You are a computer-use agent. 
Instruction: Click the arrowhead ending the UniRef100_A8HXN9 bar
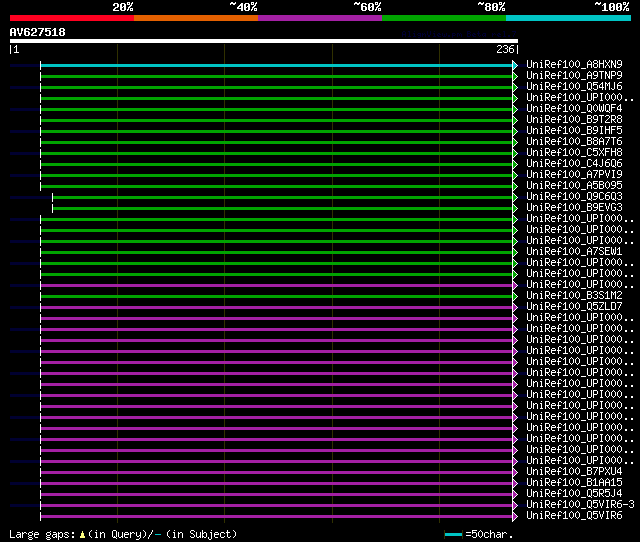515,65
